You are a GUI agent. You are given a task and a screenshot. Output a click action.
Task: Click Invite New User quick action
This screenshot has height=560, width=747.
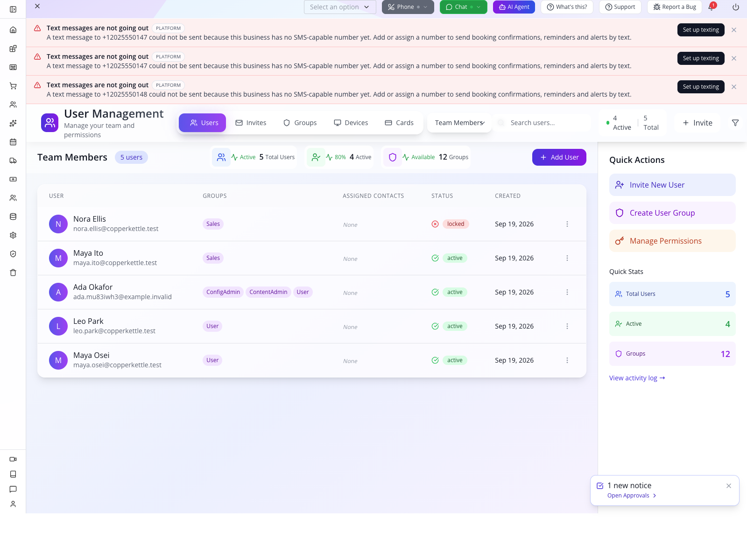(x=672, y=185)
